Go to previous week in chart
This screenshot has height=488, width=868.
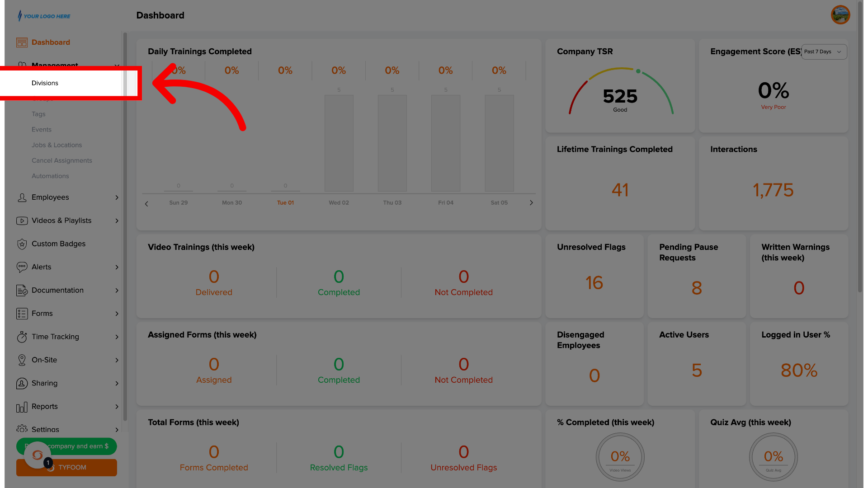146,204
